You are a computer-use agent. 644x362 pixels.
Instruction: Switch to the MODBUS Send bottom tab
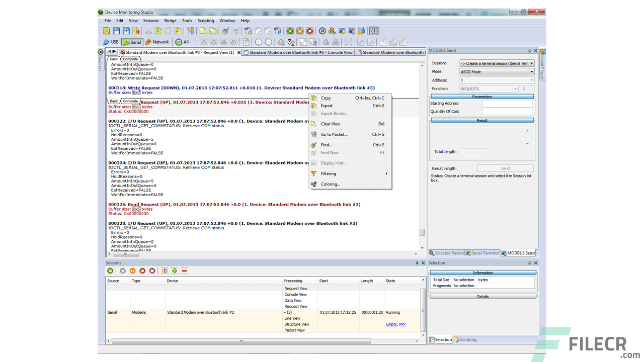[x=518, y=253]
